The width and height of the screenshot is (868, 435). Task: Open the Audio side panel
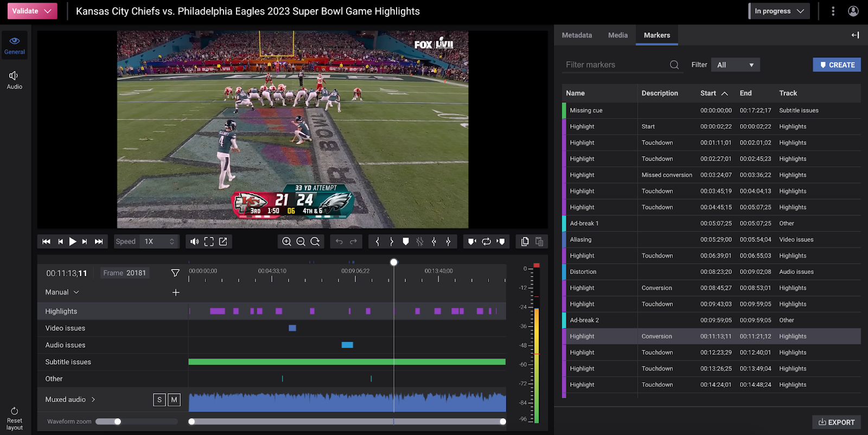(x=15, y=80)
